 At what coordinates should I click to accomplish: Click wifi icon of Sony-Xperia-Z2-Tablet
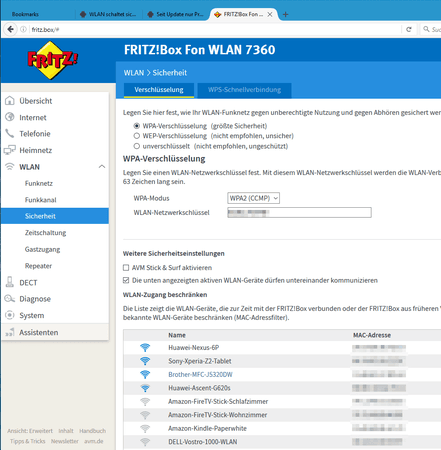coord(145,361)
